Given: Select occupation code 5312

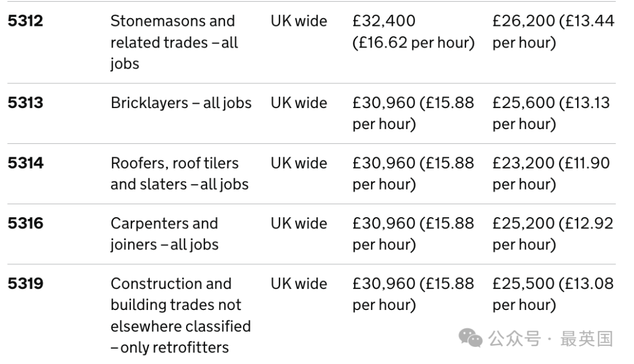Looking at the screenshot, I should click(25, 21).
